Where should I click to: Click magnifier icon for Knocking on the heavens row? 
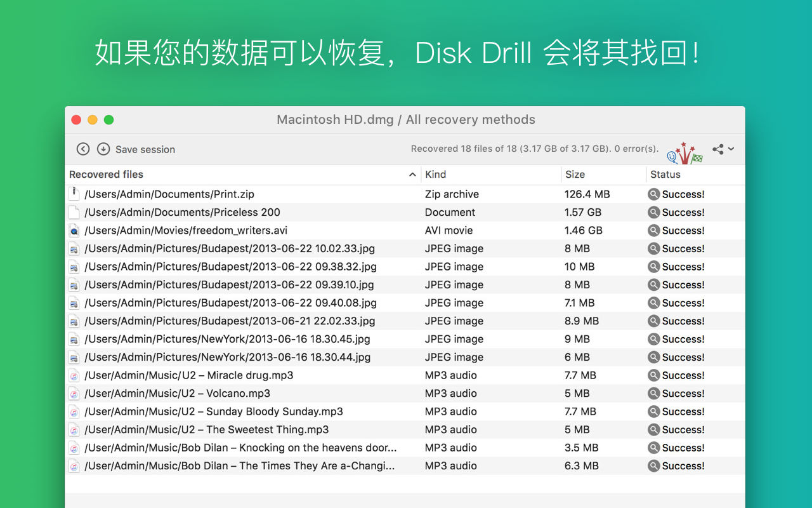coord(653,448)
